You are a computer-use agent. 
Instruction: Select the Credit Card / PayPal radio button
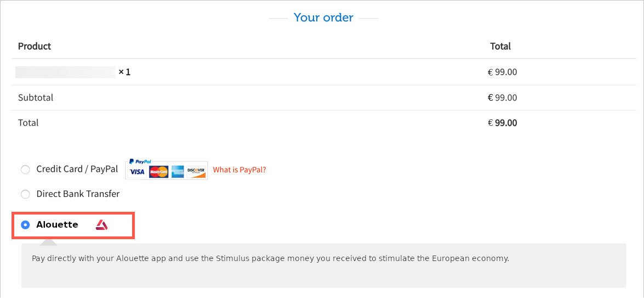pyautogui.click(x=25, y=169)
